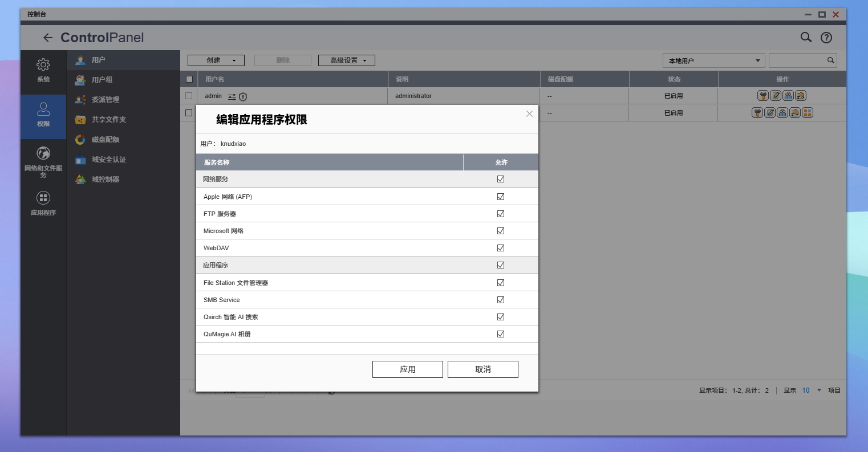Click the Microsoft 网络 service name
This screenshot has height=452, width=868.
224,231
